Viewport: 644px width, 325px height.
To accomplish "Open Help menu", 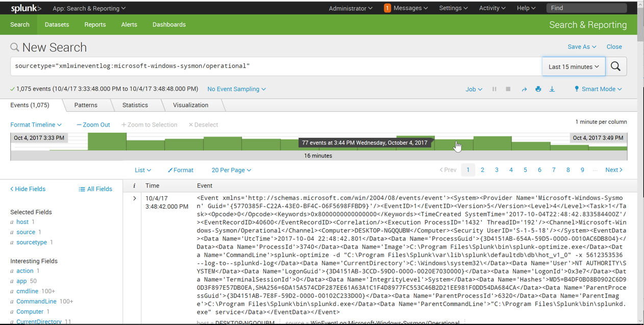I will [526, 8].
